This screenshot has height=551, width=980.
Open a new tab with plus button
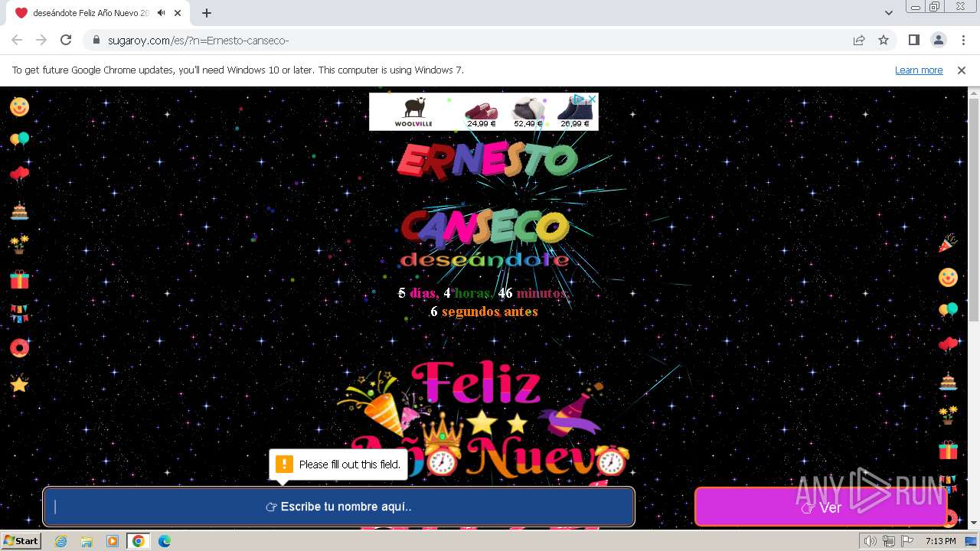click(x=206, y=13)
